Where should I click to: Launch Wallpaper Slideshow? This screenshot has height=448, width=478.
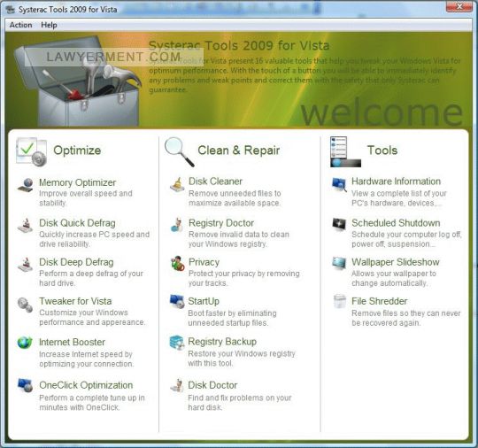[396, 262]
